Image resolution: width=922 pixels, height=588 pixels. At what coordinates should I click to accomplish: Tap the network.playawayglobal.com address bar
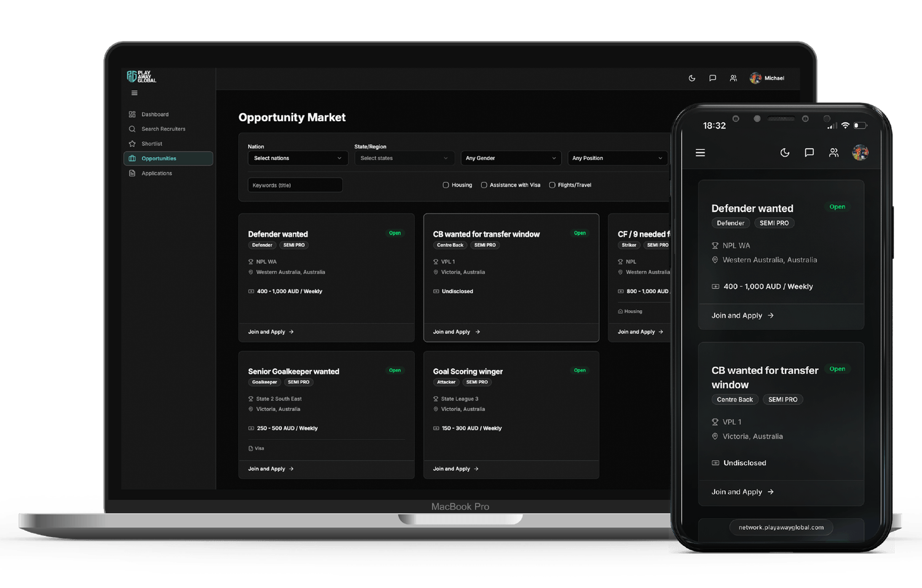tap(781, 527)
